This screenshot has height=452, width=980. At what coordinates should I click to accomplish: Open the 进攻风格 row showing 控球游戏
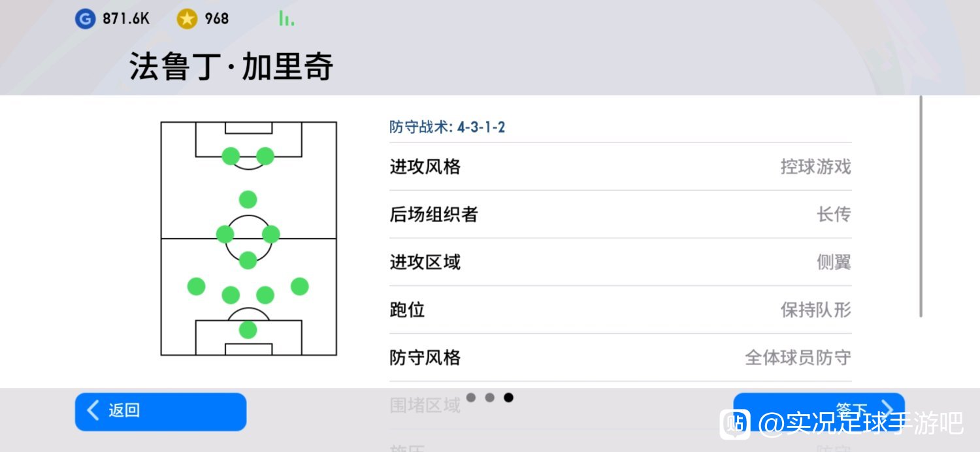620,167
